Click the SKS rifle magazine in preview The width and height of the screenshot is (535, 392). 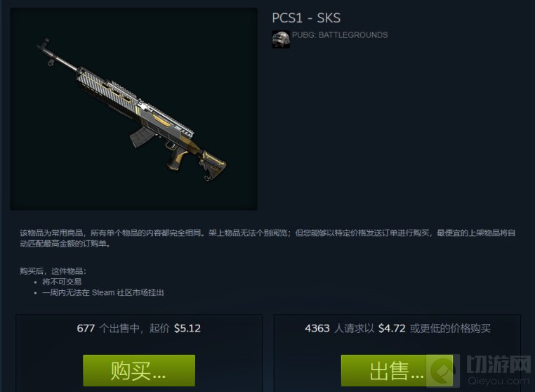pyautogui.click(x=141, y=136)
